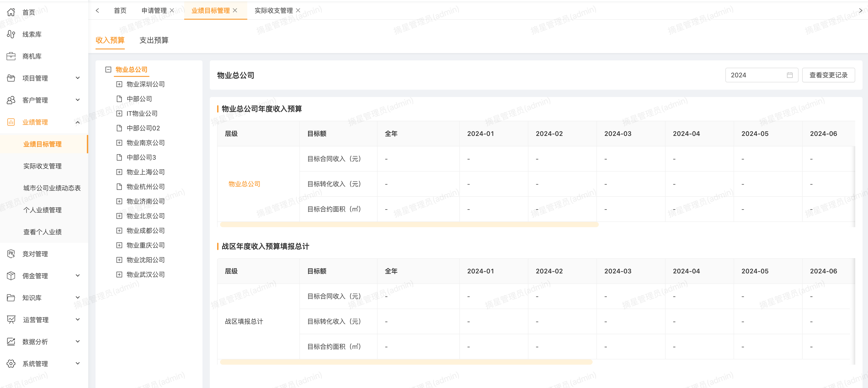
Task: Click the right tab scroll arrow
Action: coord(860,11)
